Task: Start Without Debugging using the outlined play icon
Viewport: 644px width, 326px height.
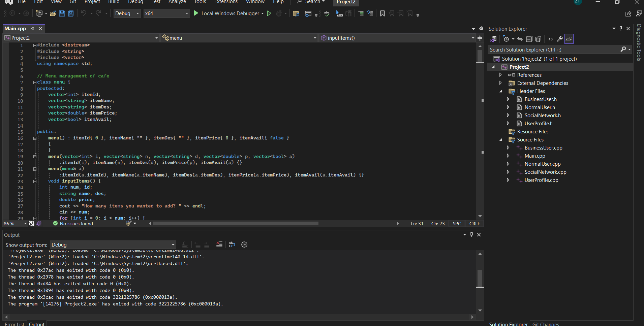Action: click(x=269, y=13)
